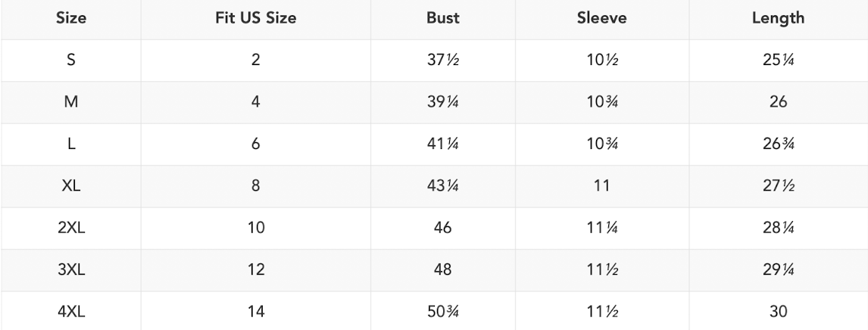Click Fit US Size value 14

(256, 311)
